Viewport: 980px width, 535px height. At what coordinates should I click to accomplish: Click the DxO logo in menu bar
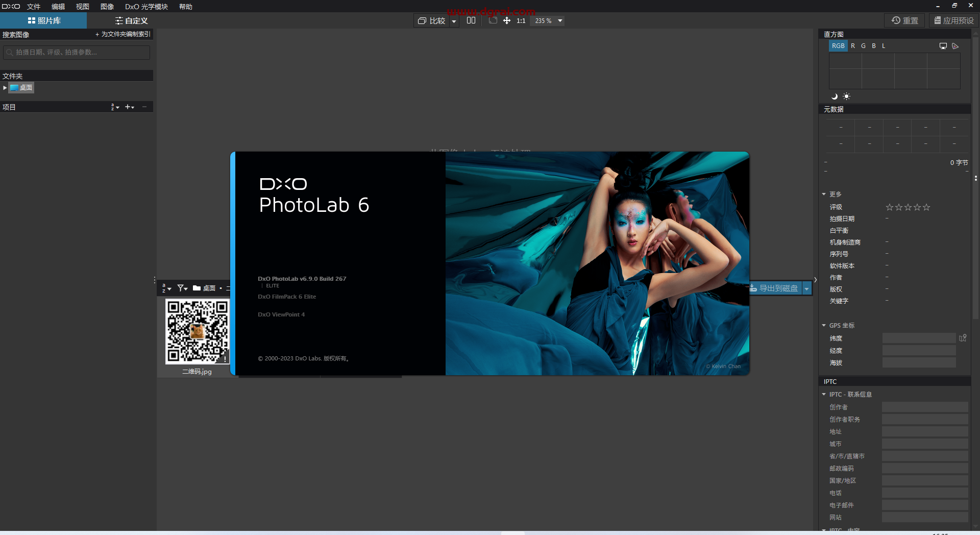(x=11, y=7)
